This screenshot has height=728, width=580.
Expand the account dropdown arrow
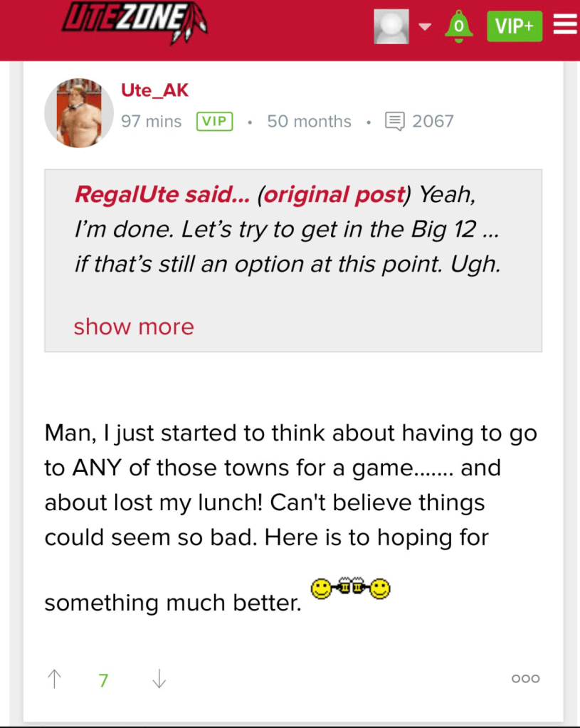coord(425,27)
